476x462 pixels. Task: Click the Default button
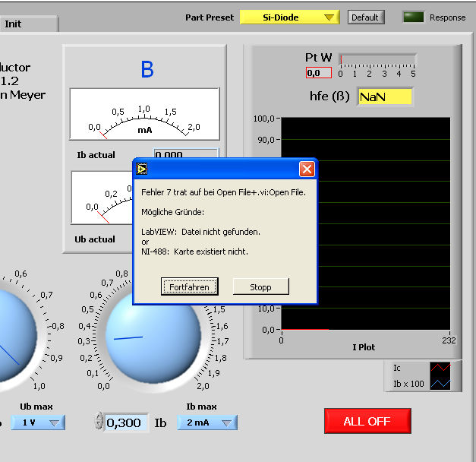(366, 17)
